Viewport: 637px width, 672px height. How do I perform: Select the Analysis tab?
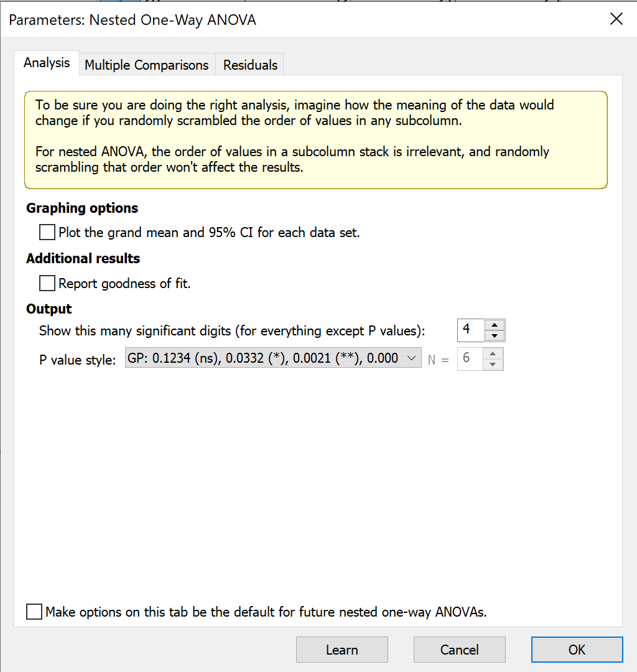47,63
